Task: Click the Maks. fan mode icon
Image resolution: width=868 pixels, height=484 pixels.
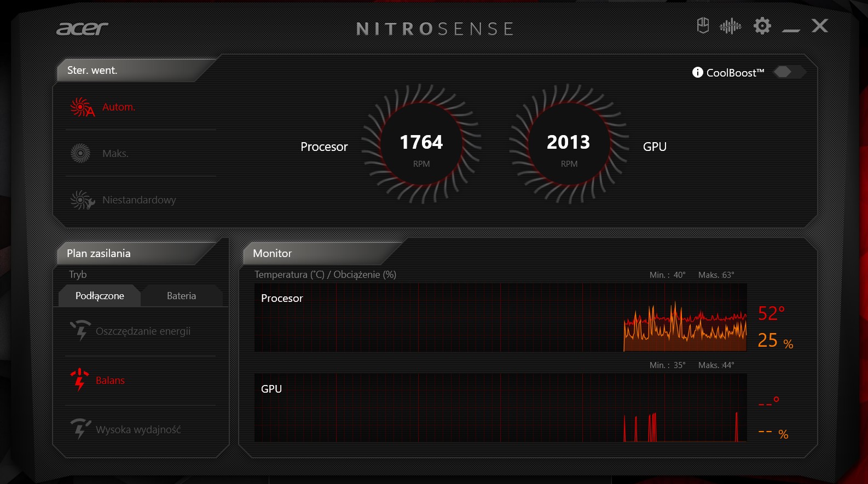Action: (80, 153)
